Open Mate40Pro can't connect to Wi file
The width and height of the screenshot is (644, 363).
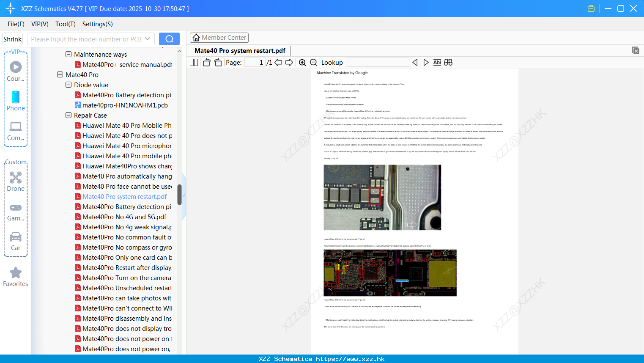(123, 308)
